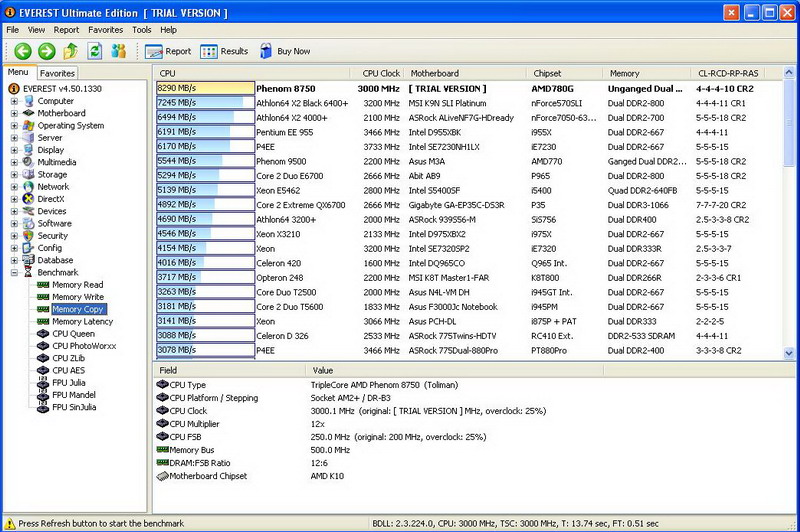Click the green Back arrow icon

(23, 51)
